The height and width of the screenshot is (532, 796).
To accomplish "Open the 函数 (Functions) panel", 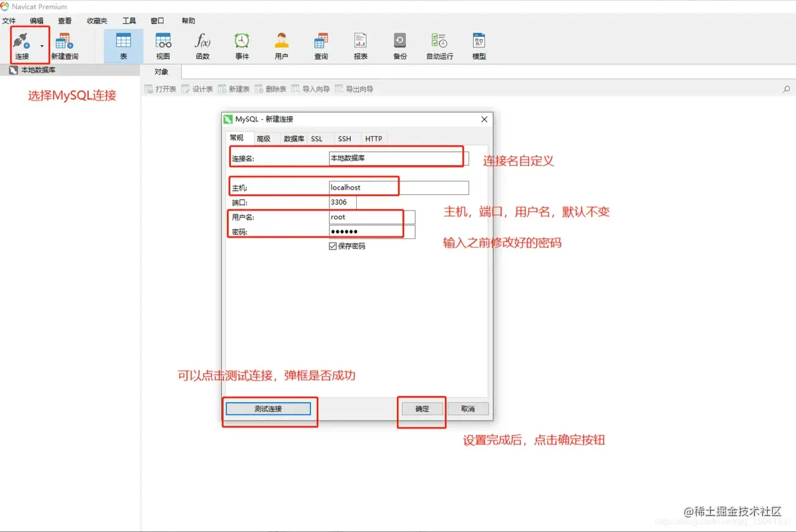I will point(202,44).
